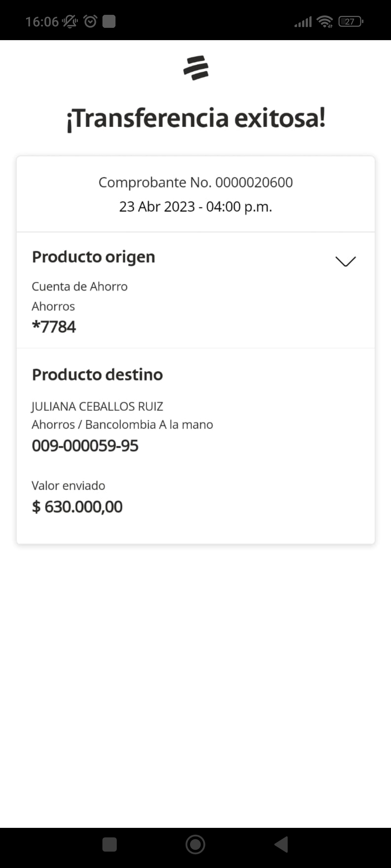The image size is (391, 868).
Task: Tap the date 23 Abr 2023 line
Action: coord(195,207)
